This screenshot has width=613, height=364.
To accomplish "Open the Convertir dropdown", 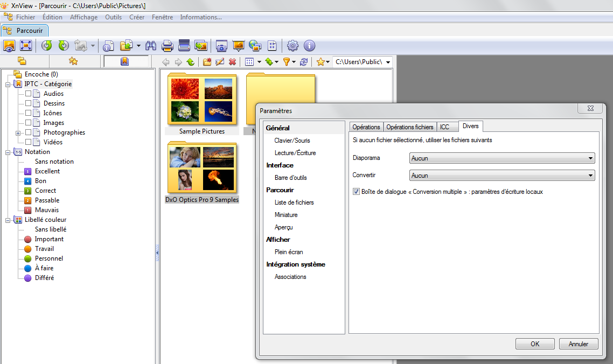I will pos(502,176).
